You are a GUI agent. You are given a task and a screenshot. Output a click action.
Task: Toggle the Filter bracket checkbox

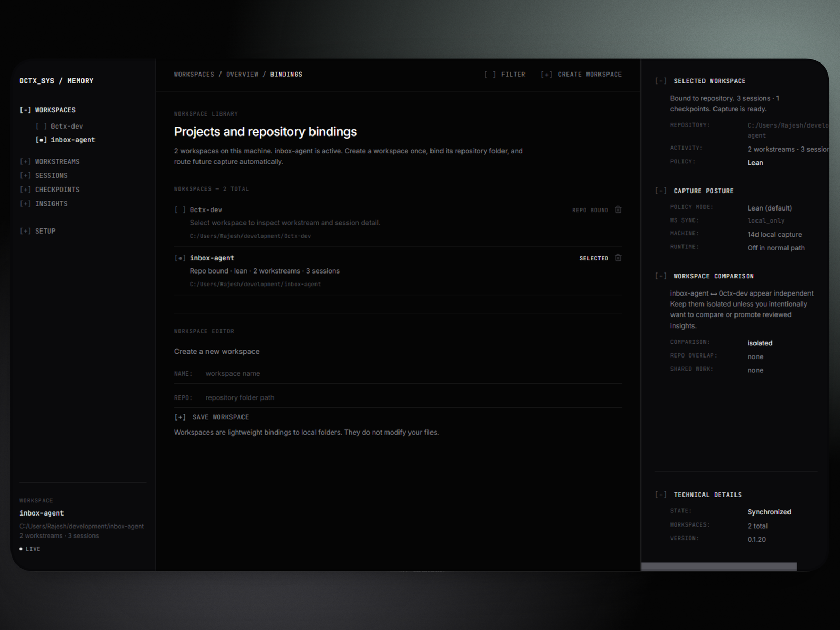tap(489, 75)
